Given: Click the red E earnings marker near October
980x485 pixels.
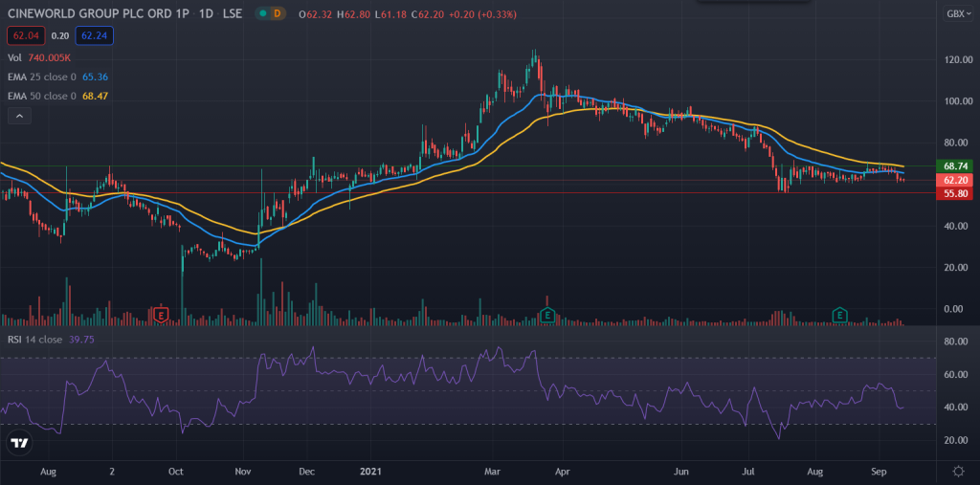Looking at the screenshot, I should click(x=161, y=315).
